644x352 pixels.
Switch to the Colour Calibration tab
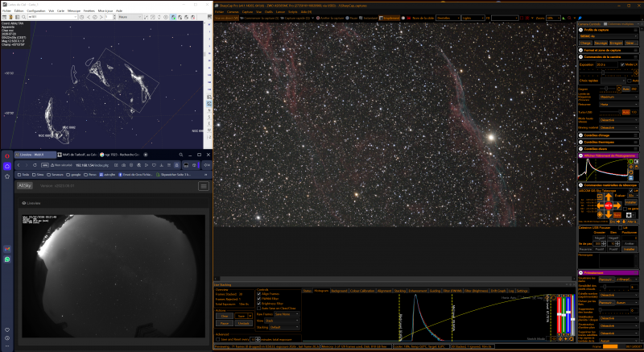click(361, 291)
